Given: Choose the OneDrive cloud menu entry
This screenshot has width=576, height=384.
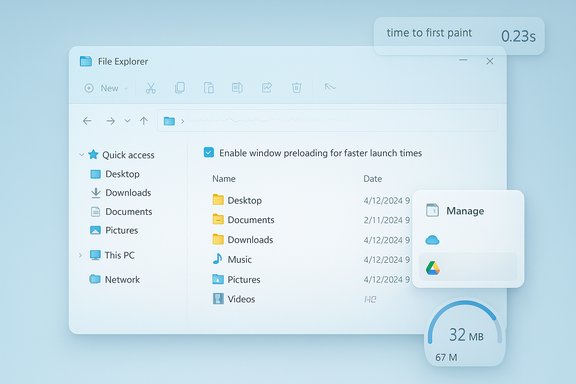Looking at the screenshot, I should [468, 240].
